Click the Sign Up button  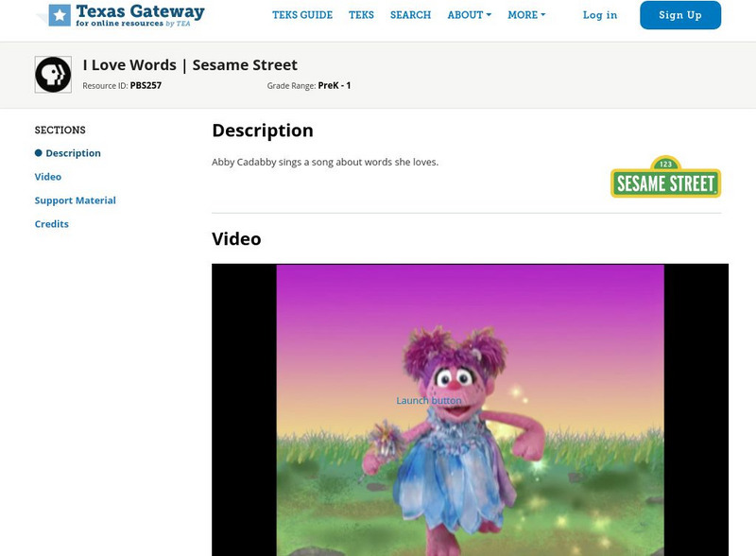[680, 15]
